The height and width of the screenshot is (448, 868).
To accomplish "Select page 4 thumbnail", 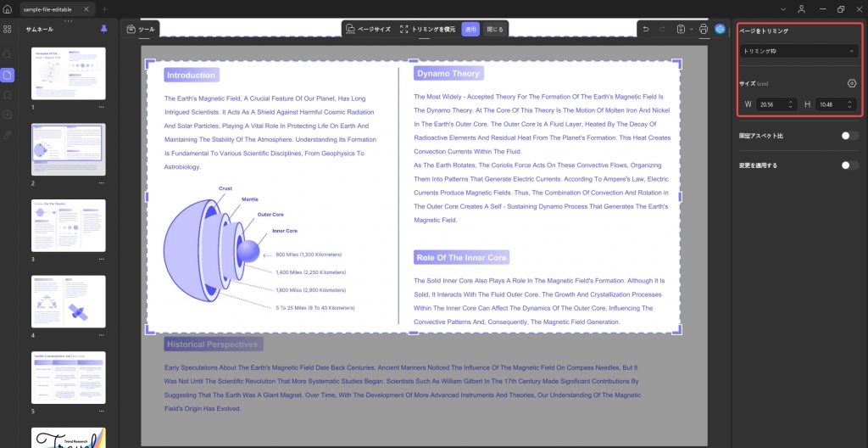I will tap(68, 301).
